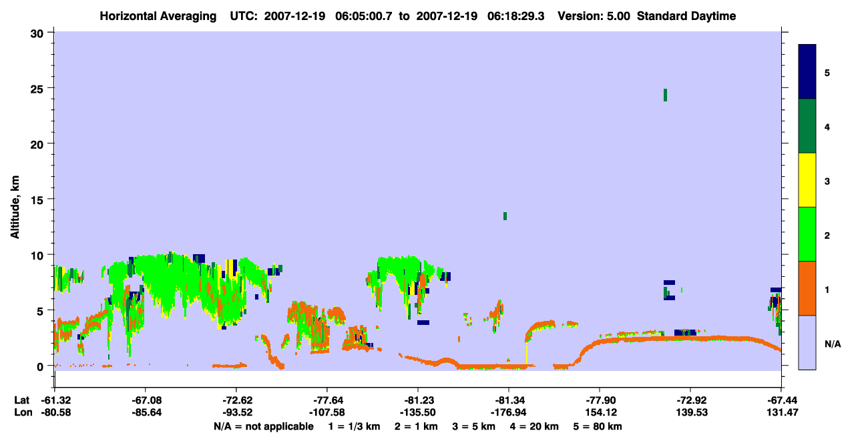
Task: Click the 'N/A = not applicable' legend note
Action: coord(263,426)
